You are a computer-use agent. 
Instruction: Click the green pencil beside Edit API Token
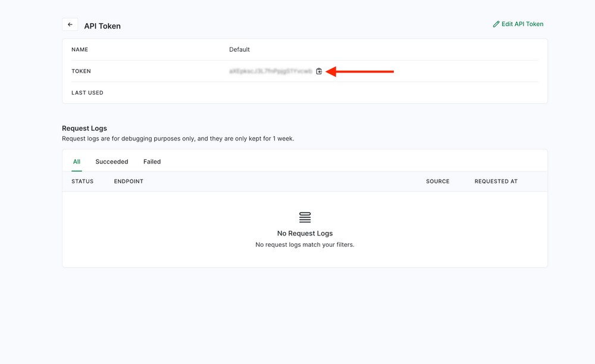click(x=496, y=24)
